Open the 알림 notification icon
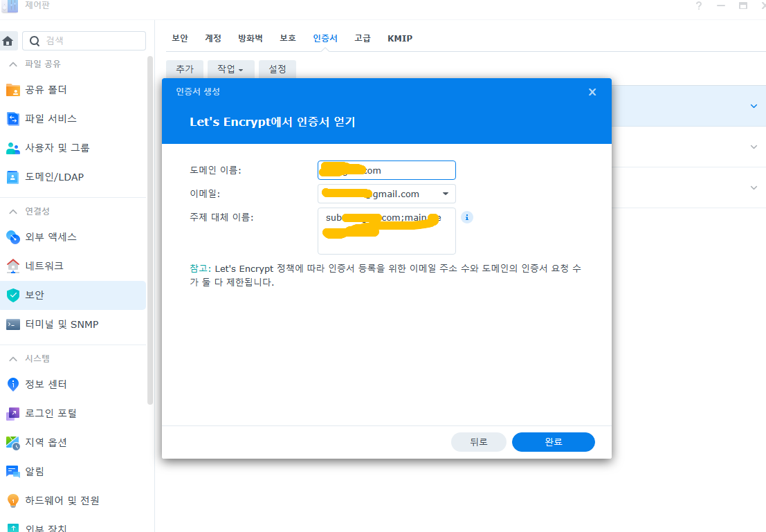This screenshot has width=766, height=532. point(12,471)
